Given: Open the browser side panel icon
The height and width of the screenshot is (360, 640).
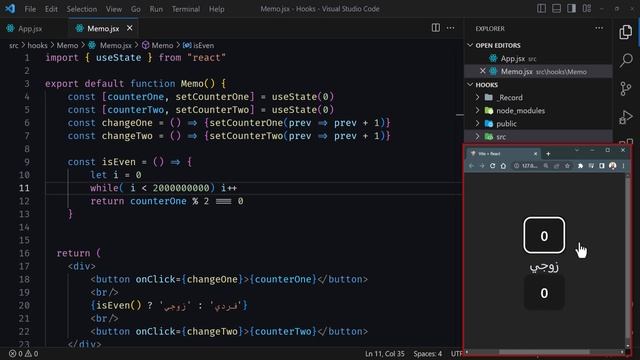Looking at the screenshot, I should (602, 166).
